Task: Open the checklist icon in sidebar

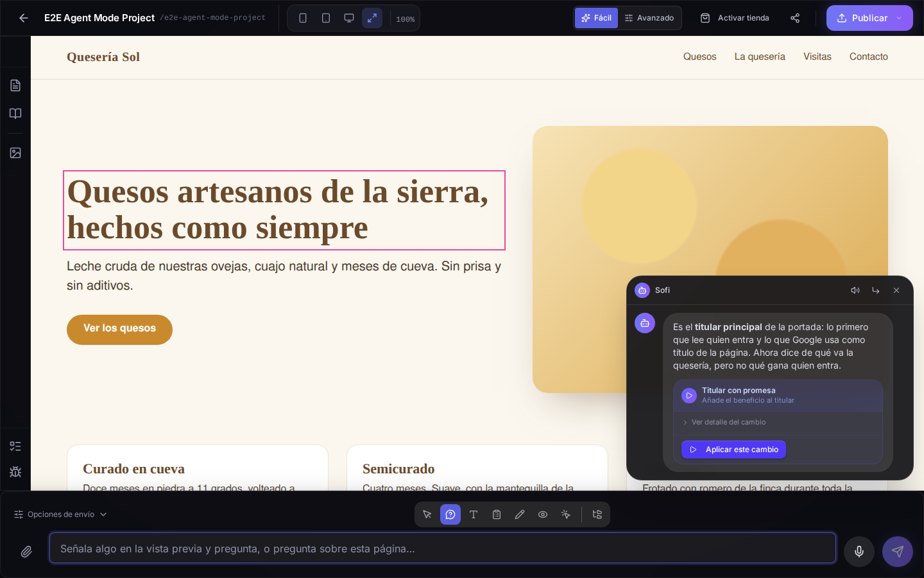Action: click(x=15, y=446)
